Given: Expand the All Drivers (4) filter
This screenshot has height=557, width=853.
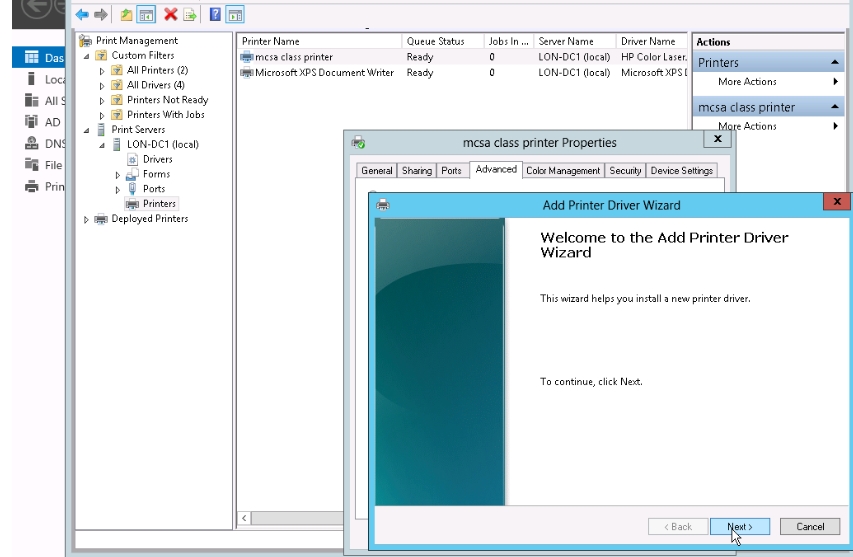Looking at the screenshot, I should point(102,85).
